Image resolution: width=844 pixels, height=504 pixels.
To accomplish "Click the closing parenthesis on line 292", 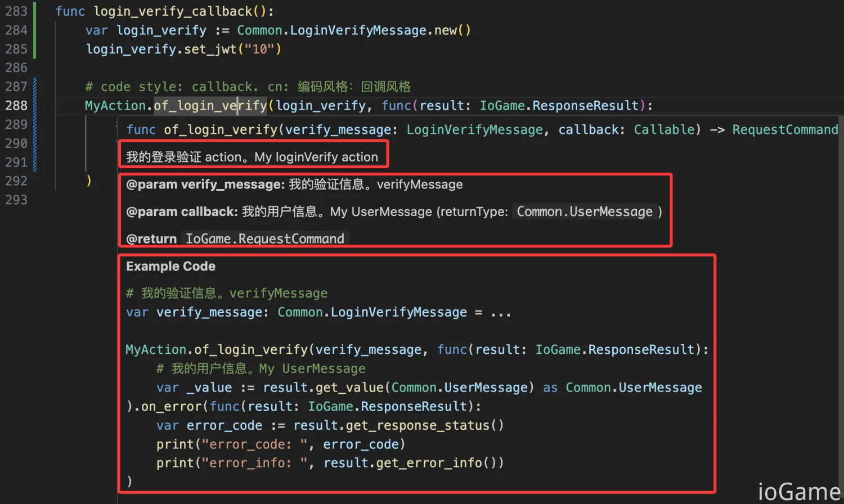I will pyautogui.click(x=89, y=181).
